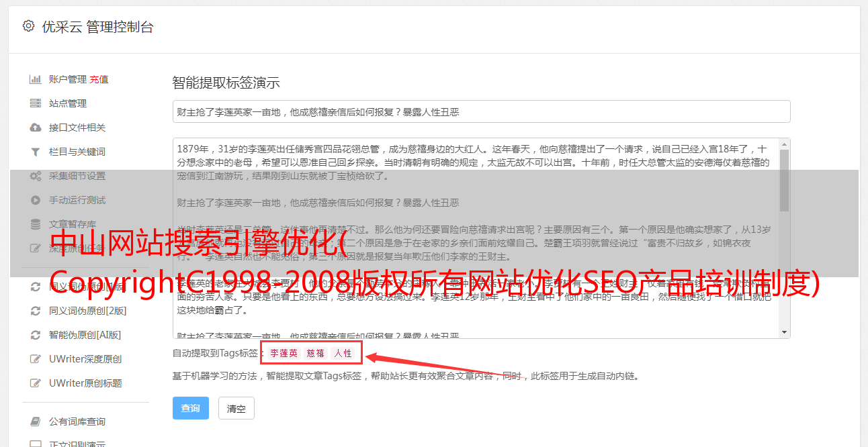Open the 充值 recharge link
Viewport: 868px width, 447px height.
click(99, 79)
